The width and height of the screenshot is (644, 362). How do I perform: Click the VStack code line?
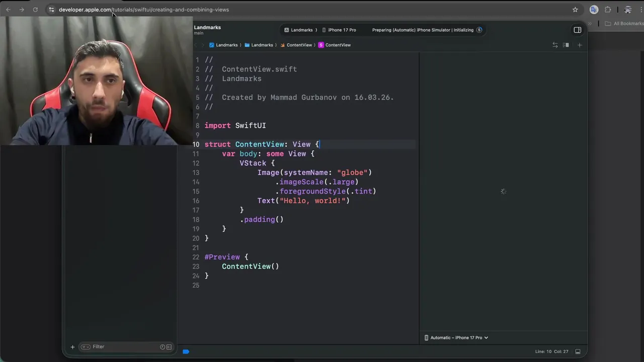tap(257, 163)
